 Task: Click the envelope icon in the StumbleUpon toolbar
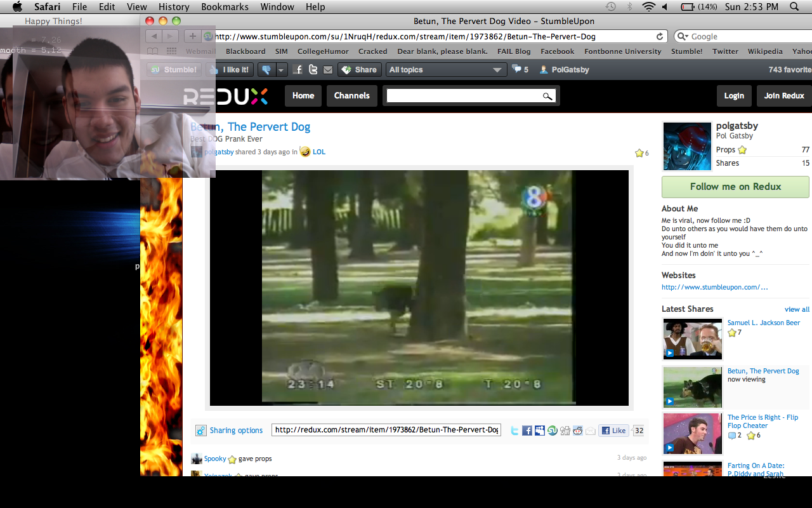point(327,70)
